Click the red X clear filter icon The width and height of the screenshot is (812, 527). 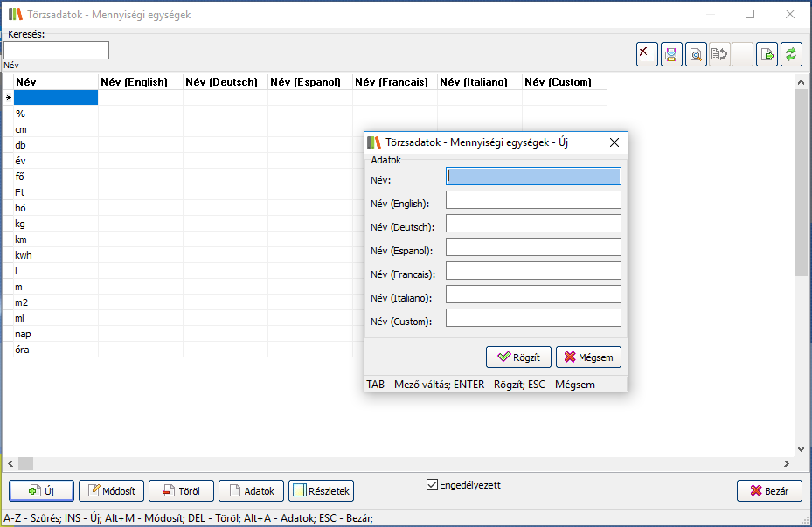[x=647, y=54]
